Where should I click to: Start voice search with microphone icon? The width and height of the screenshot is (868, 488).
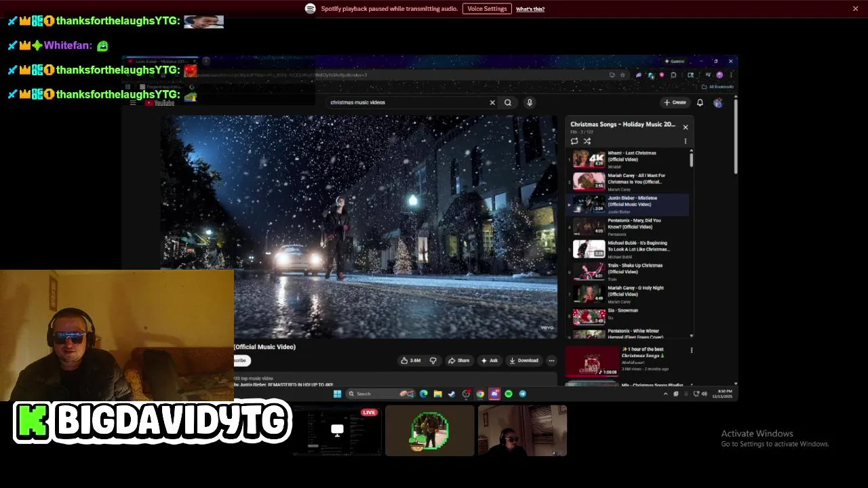(x=530, y=102)
